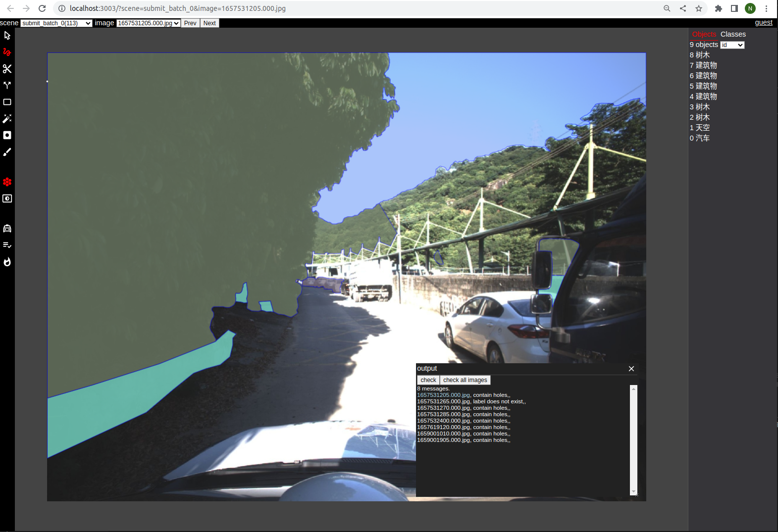Click the car icon in sidebar
This screenshot has width=778, height=532.
click(x=7, y=228)
